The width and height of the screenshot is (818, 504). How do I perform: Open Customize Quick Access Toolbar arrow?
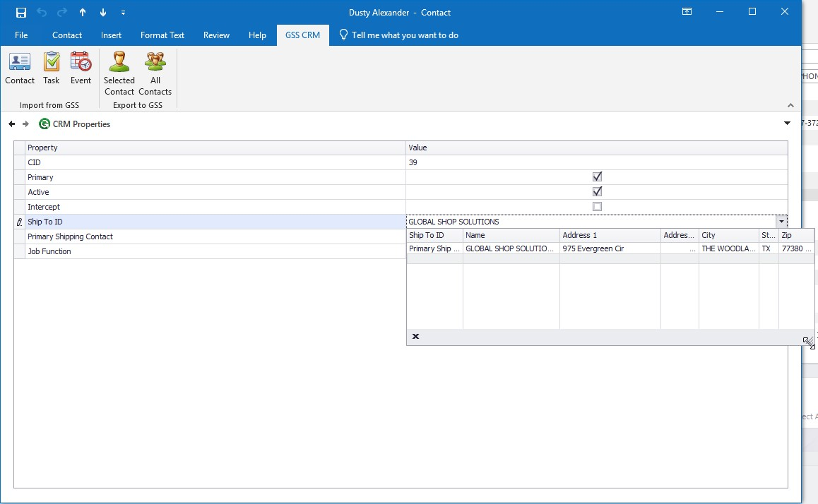[123, 13]
